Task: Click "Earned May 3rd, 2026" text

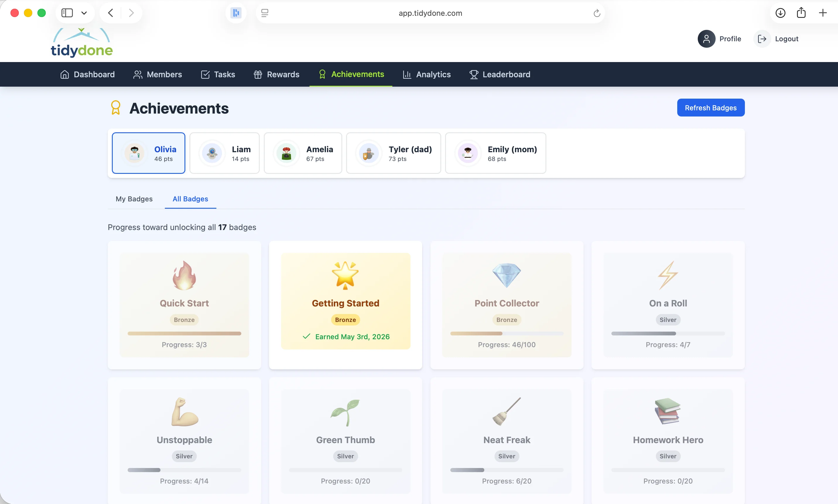Action: (352, 337)
